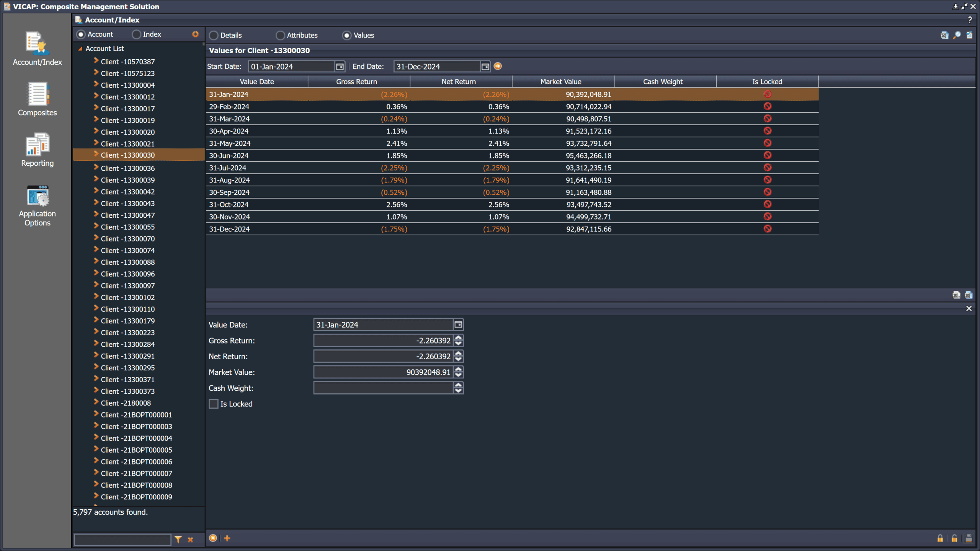Sort by the Gross Return column header

point(359,82)
